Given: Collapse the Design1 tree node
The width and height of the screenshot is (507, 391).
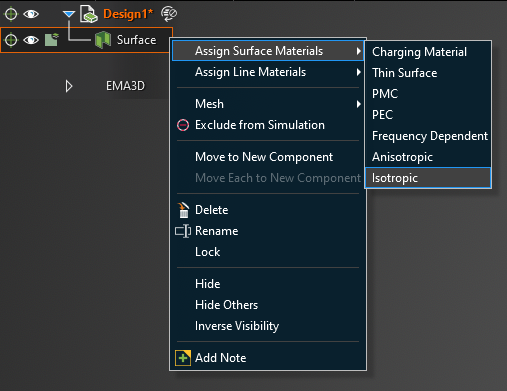Looking at the screenshot, I should [x=69, y=14].
